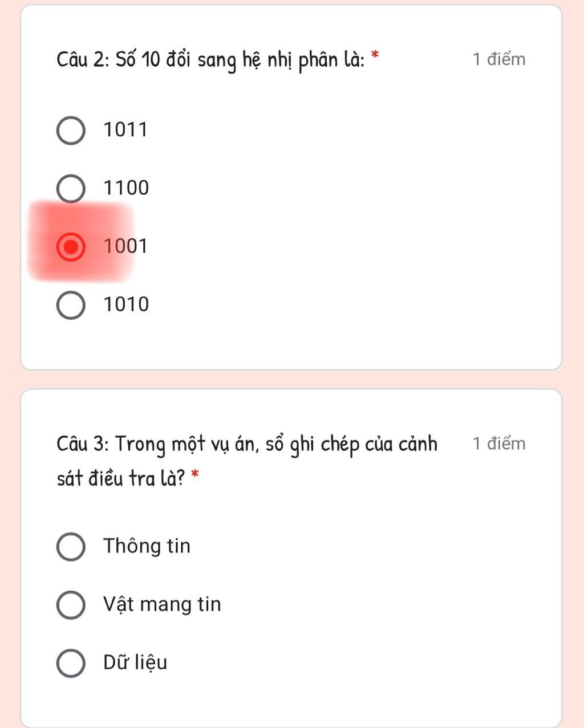
Task: Click the Dữ liệu option text
Action: click(135, 662)
